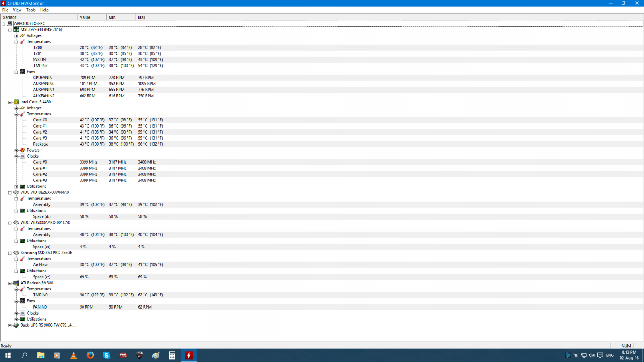644x362 pixels.
Task: Collapse Fans under MSI Z97-G43
Action: pos(17,72)
